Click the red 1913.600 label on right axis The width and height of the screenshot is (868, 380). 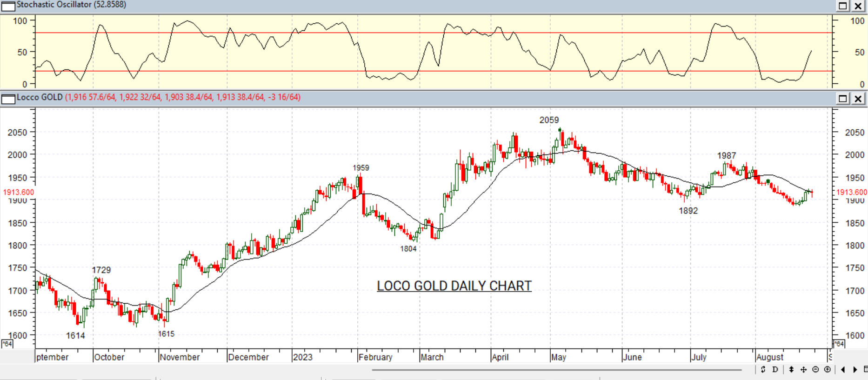[851, 192]
